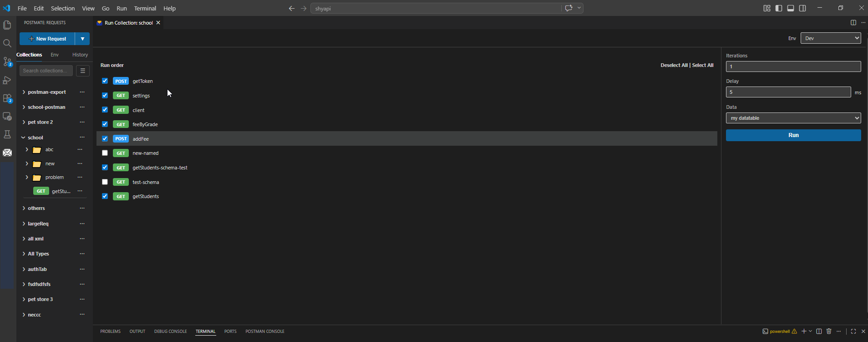The image size is (868, 342).
Task: Uncheck the getStudents request checkbox
Action: [105, 196]
